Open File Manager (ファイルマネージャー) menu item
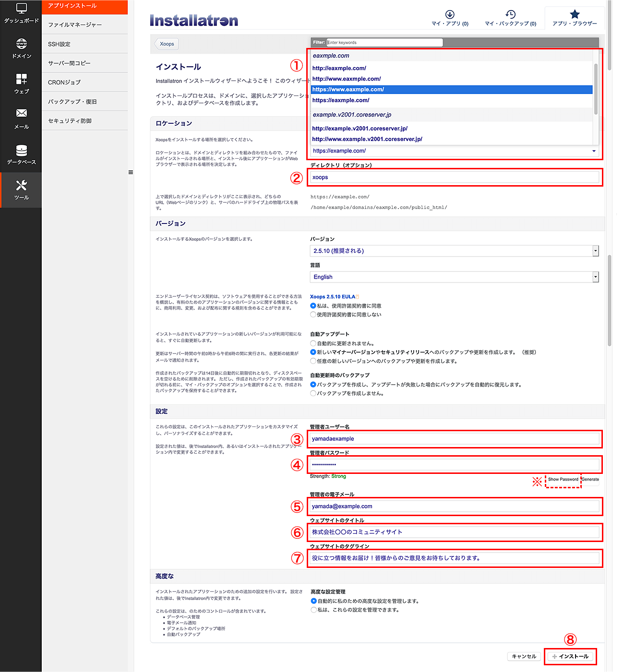Screen dimensions: 624x672 click(x=84, y=24)
